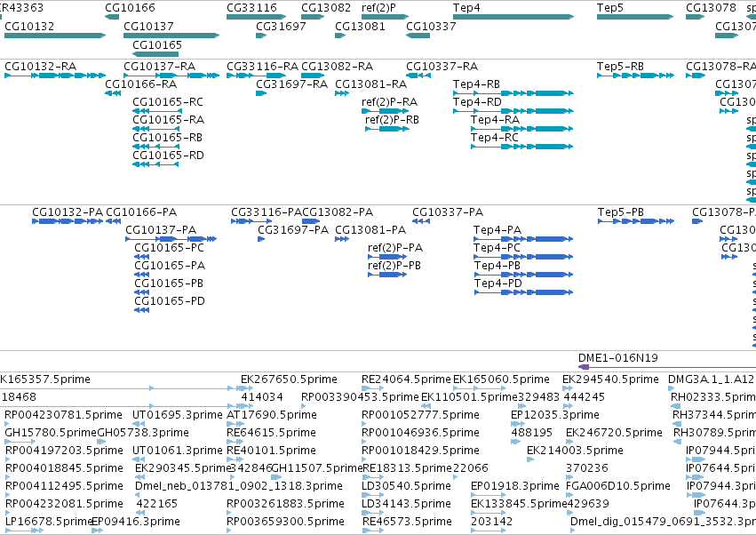Select the CG10165-RA transcript

click(x=155, y=129)
